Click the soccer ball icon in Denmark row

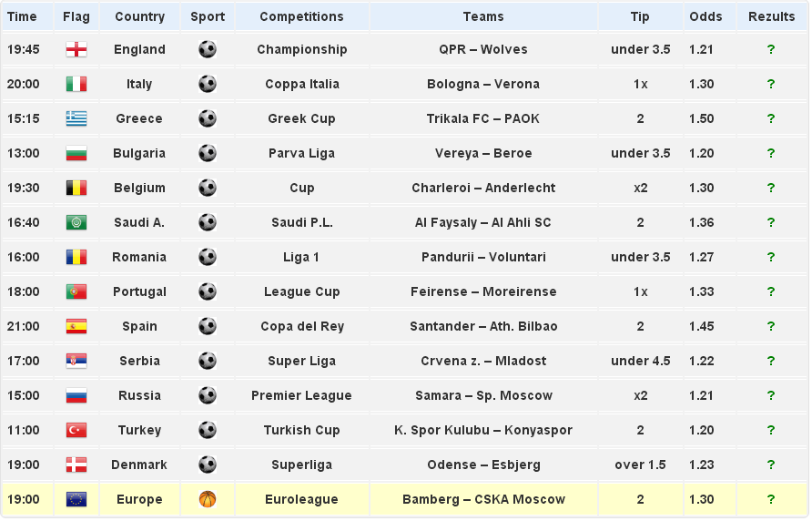click(208, 465)
